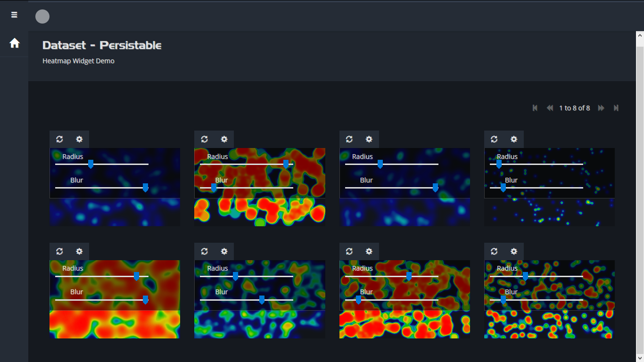Click Radius slider handle of third bottom-row heatmap
Screen dimensions: 644x362
409,276
